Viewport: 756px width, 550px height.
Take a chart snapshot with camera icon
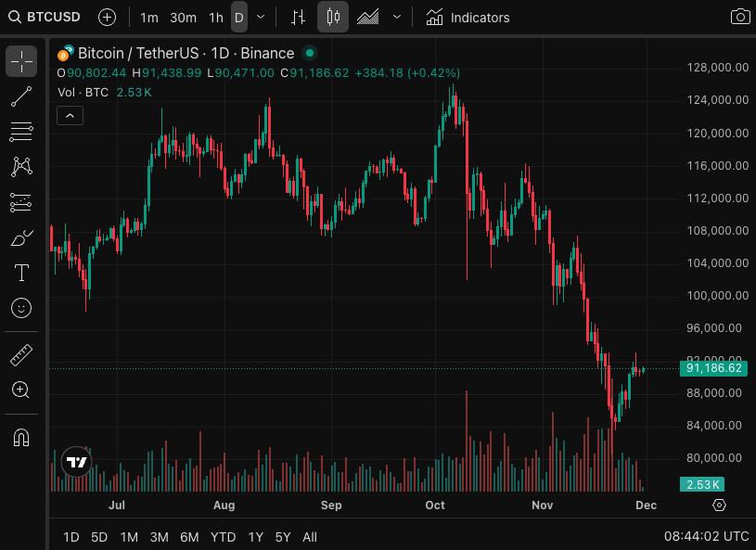pos(739,18)
